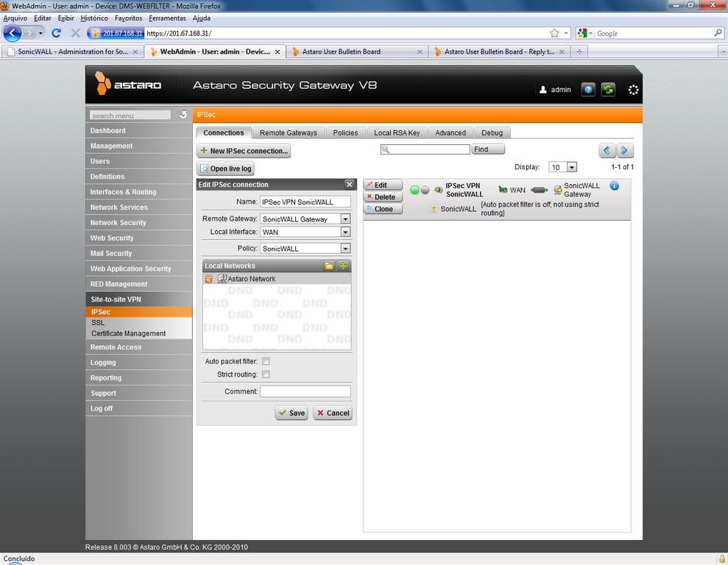The image size is (728, 565).
Task: Bookmark this page with star icon
Action: pos(554,33)
